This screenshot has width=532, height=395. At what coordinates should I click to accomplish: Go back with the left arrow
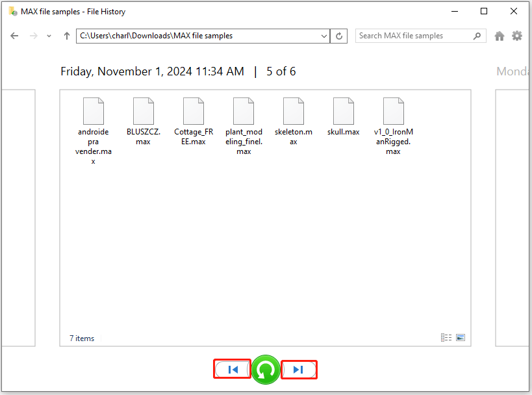point(14,36)
